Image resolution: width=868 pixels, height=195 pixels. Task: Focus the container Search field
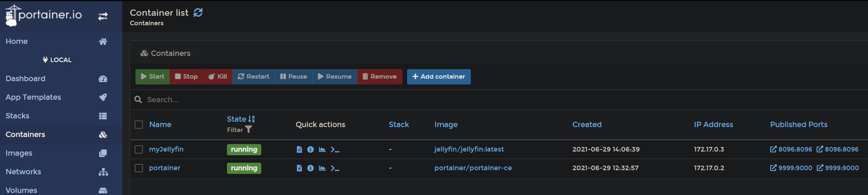coord(497,100)
